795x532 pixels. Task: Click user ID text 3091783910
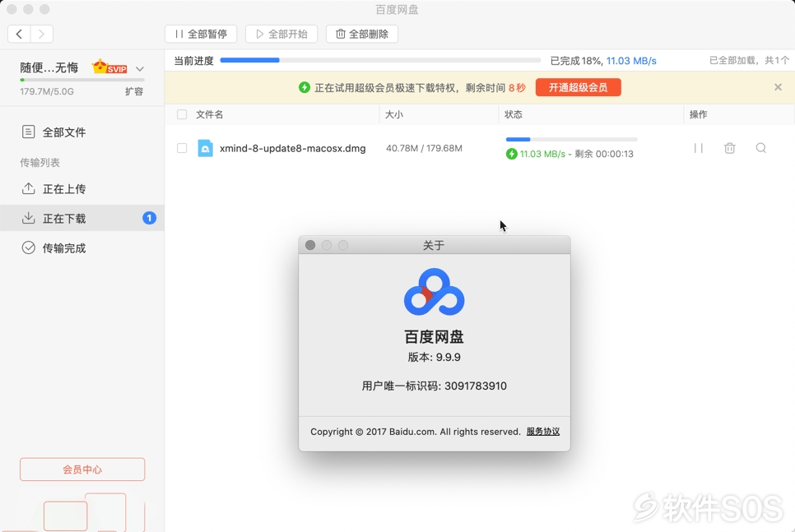(x=476, y=386)
